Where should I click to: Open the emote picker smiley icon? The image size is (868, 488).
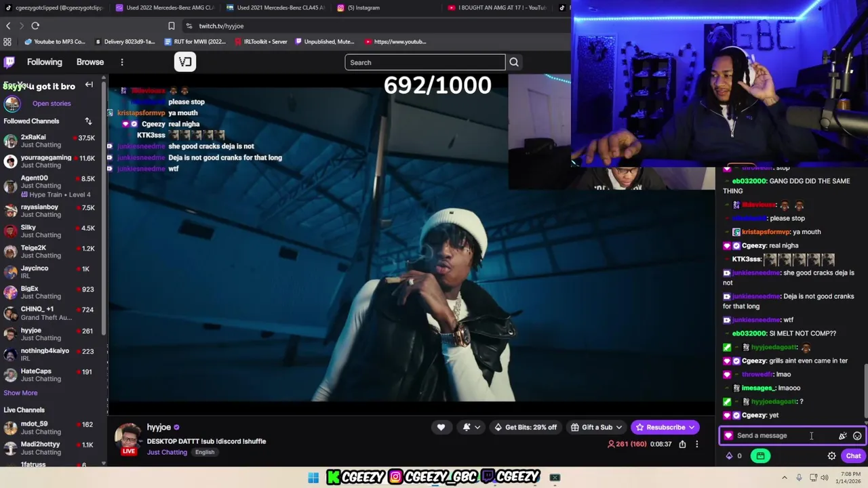point(857,436)
